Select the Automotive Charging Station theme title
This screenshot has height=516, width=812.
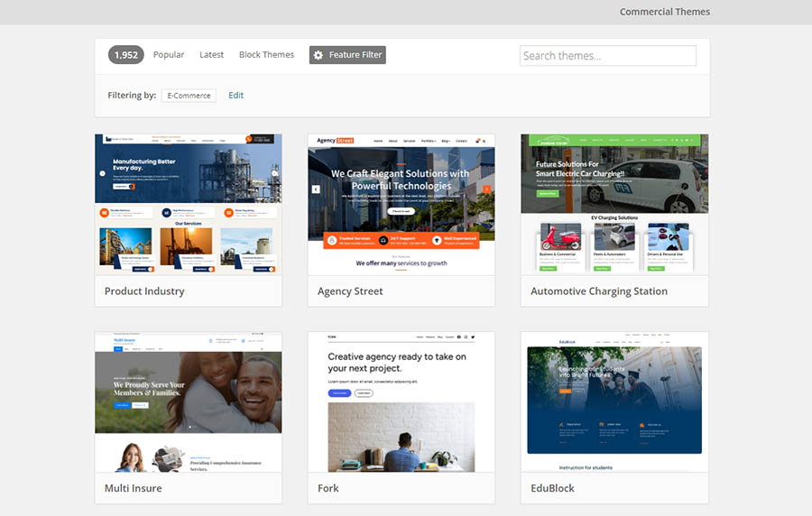[599, 291]
